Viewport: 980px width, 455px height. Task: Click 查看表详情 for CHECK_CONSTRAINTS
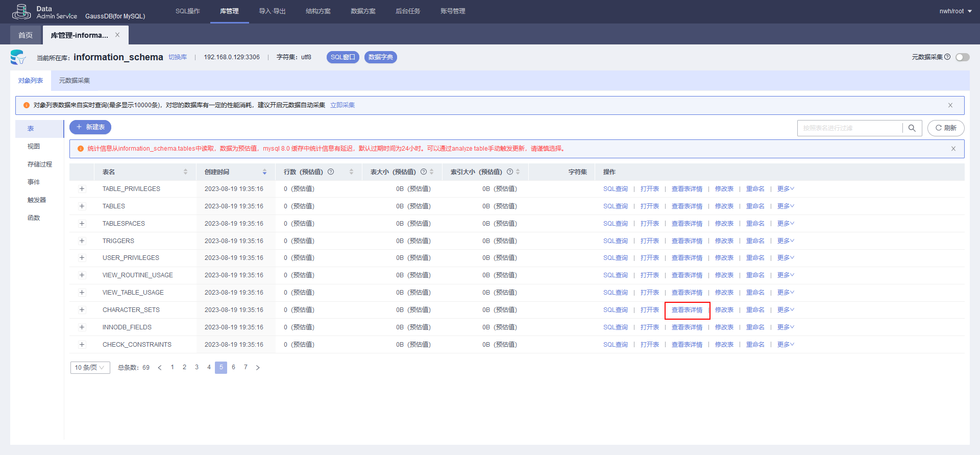pos(687,345)
